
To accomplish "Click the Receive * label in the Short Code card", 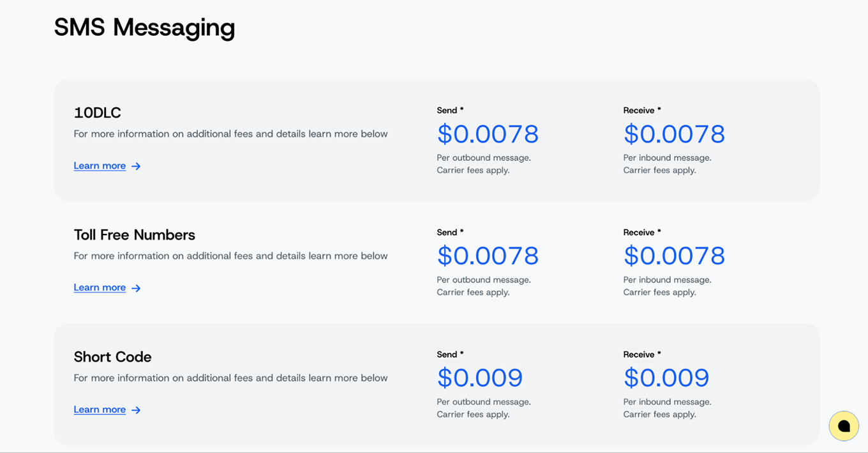I will click(643, 355).
